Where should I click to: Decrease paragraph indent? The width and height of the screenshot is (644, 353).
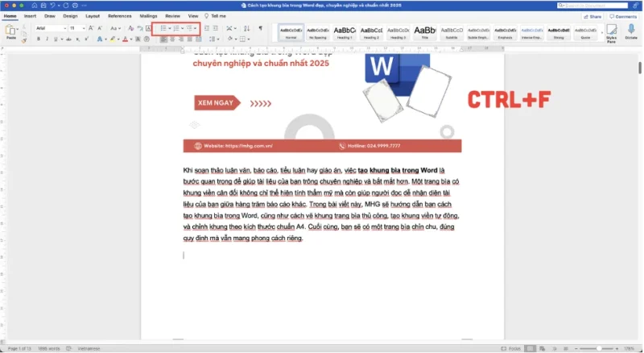tap(207, 28)
